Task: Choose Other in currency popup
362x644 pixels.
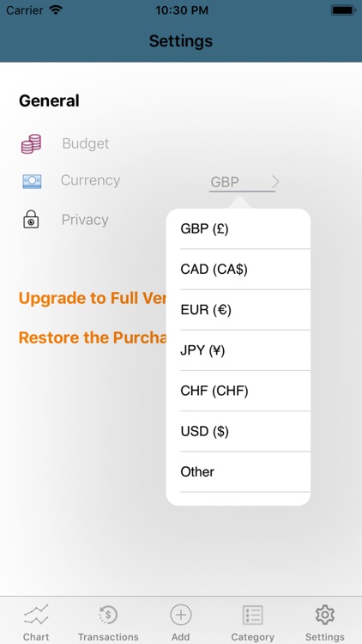Action: click(x=238, y=472)
